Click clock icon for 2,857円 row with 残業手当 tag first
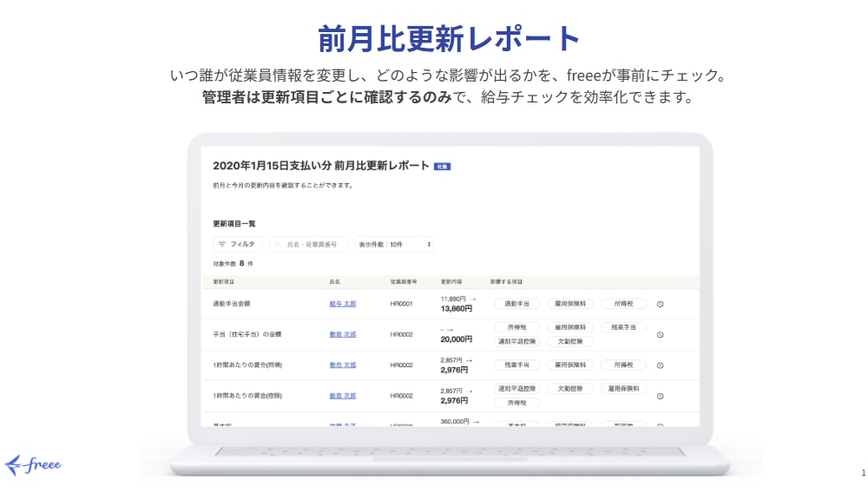Viewport: 868px width, 487px height. pos(660,365)
